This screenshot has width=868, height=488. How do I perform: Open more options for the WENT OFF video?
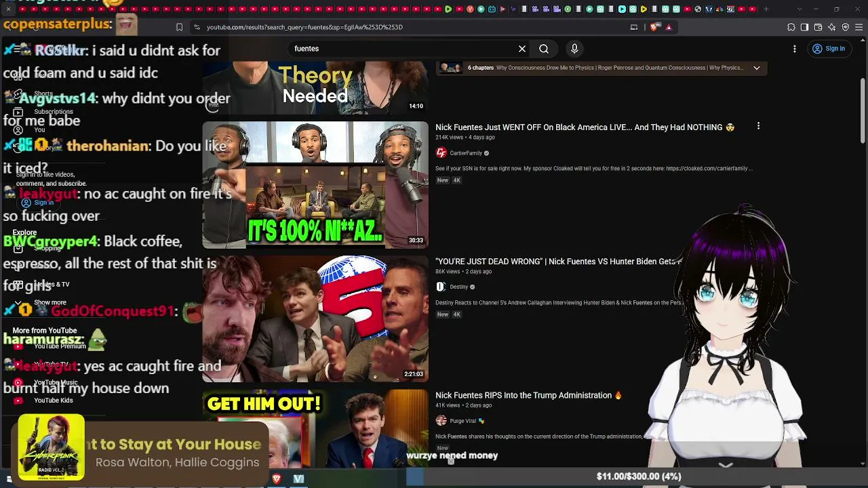tap(758, 126)
